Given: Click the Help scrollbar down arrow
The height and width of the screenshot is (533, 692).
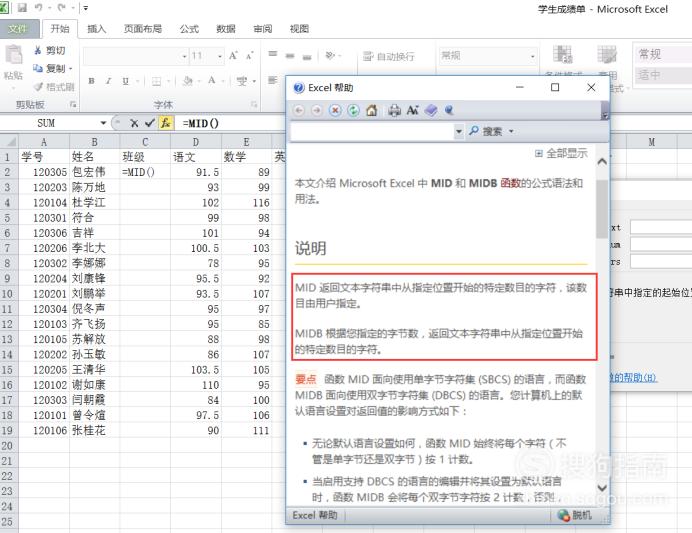Looking at the screenshot, I should [602, 488].
